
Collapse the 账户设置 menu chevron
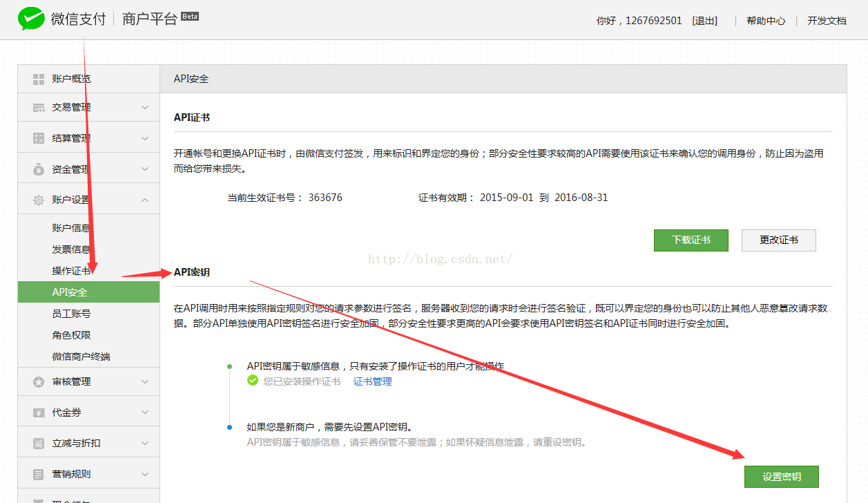pos(145,200)
